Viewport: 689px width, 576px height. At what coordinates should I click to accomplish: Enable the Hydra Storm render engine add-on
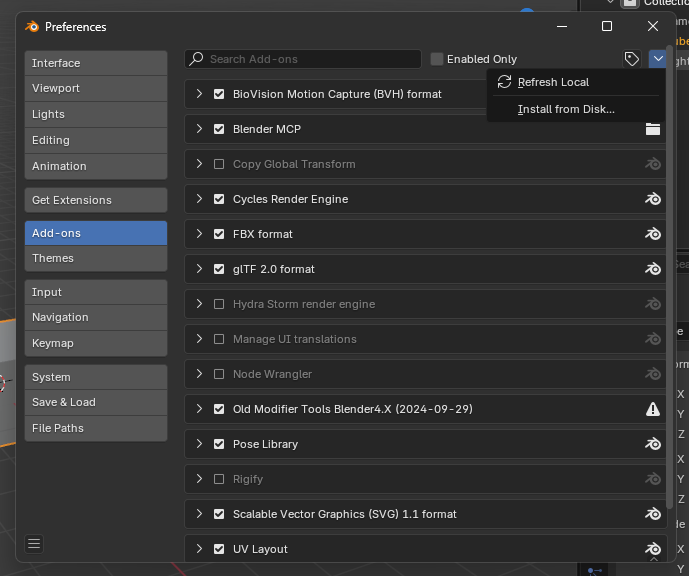pyautogui.click(x=219, y=304)
